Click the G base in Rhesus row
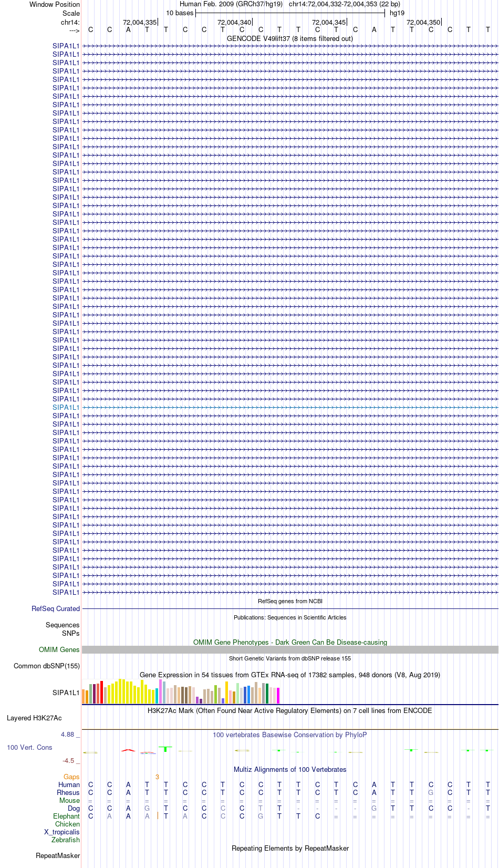The height and width of the screenshot is (868, 499). pos(431,793)
